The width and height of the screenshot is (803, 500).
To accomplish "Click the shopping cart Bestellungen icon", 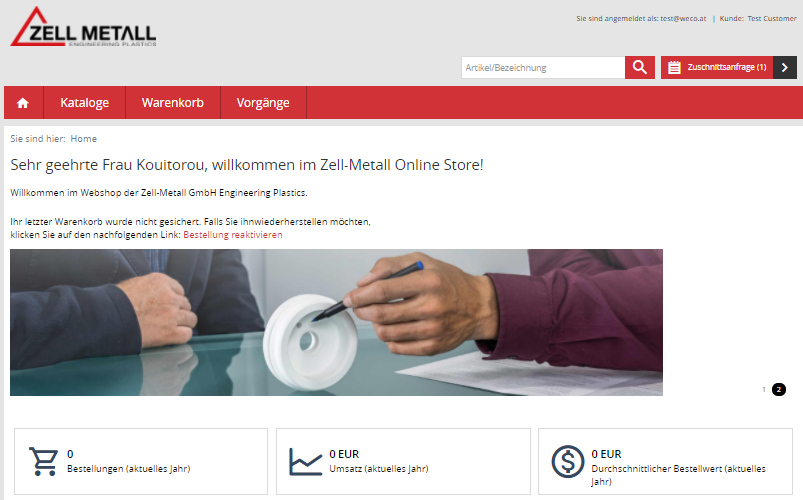I will [44, 461].
